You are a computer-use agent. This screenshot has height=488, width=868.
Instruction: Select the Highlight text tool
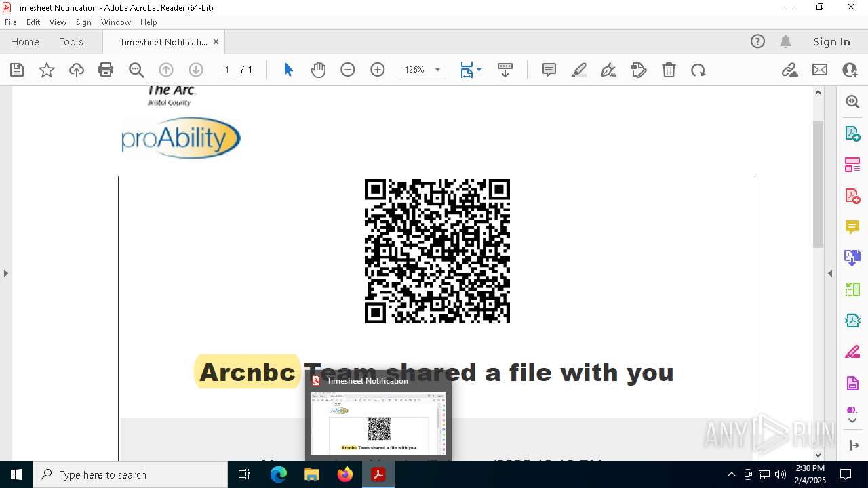(x=579, y=70)
